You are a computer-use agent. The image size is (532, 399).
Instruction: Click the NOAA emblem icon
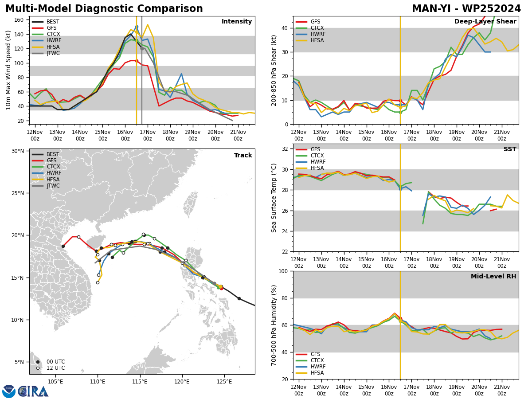(9, 391)
